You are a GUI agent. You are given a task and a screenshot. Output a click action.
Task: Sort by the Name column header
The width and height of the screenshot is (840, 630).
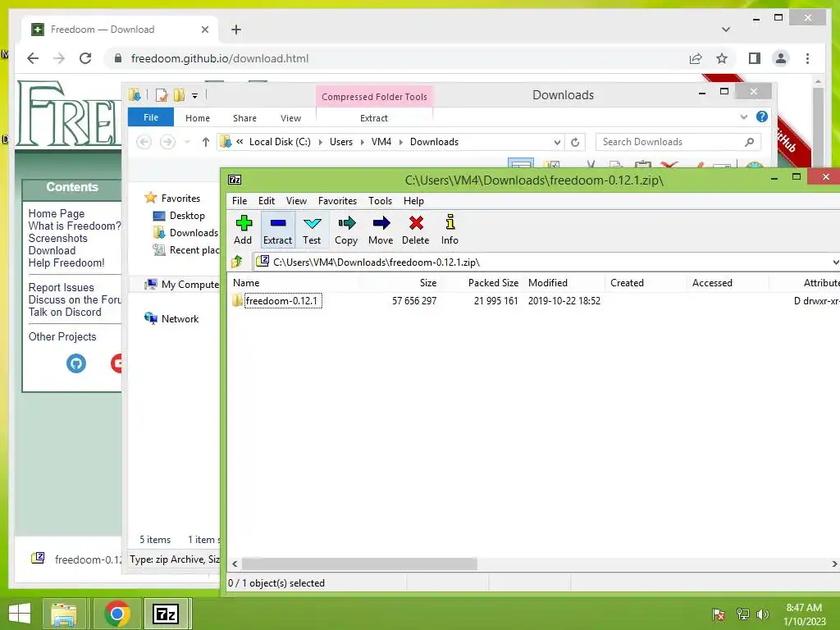[x=294, y=283]
